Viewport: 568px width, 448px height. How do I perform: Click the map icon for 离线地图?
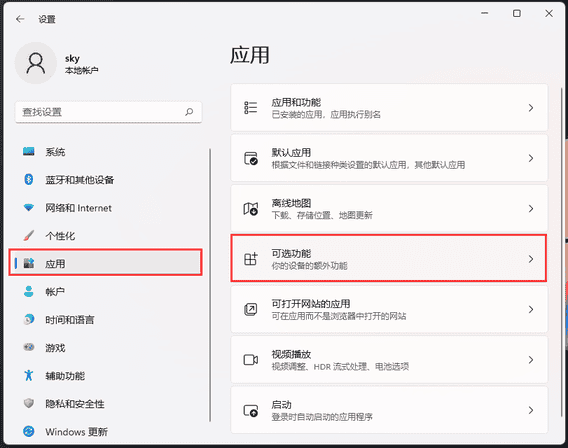(x=251, y=209)
